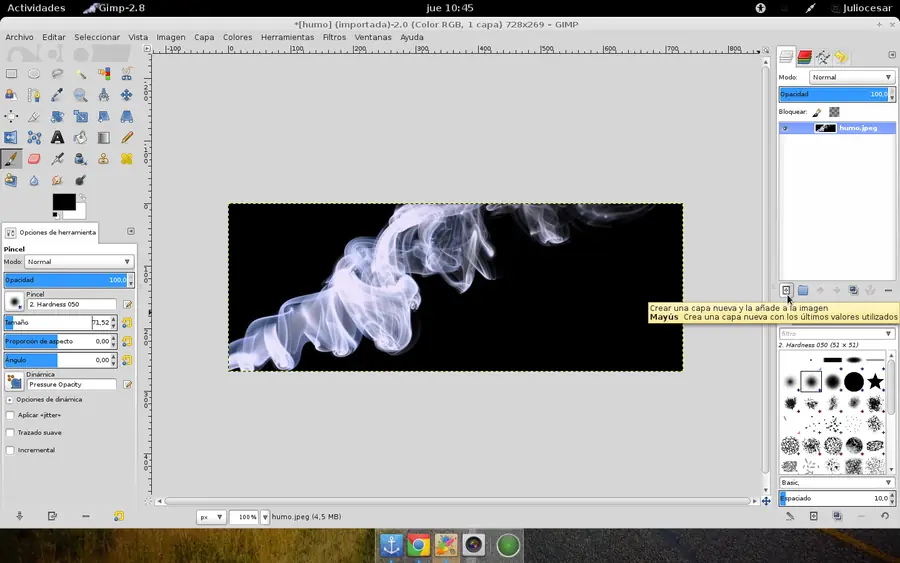Select the Bucket Fill tool
Screen dimensions: 900x563
click(x=80, y=138)
